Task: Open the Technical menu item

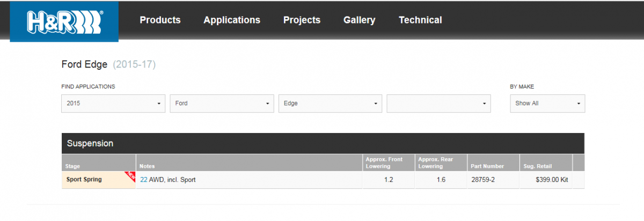Action: point(420,20)
